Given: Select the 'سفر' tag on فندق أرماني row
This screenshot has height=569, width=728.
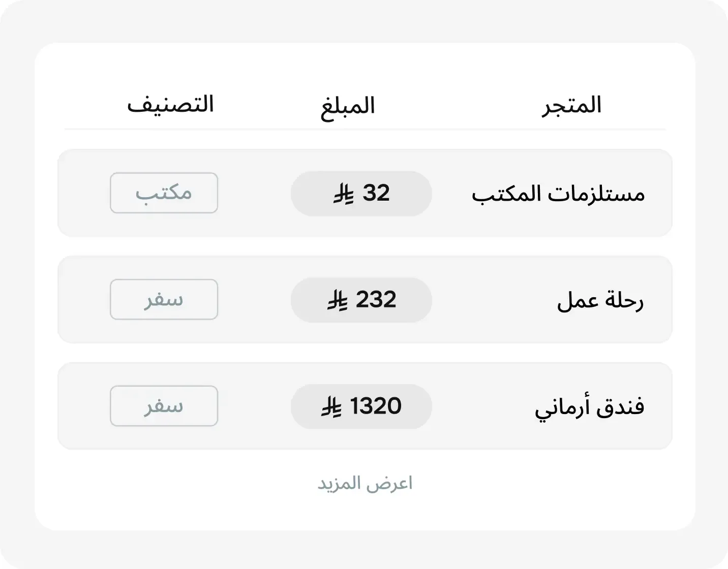Looking at the screenshot, I should pos(164,405).
